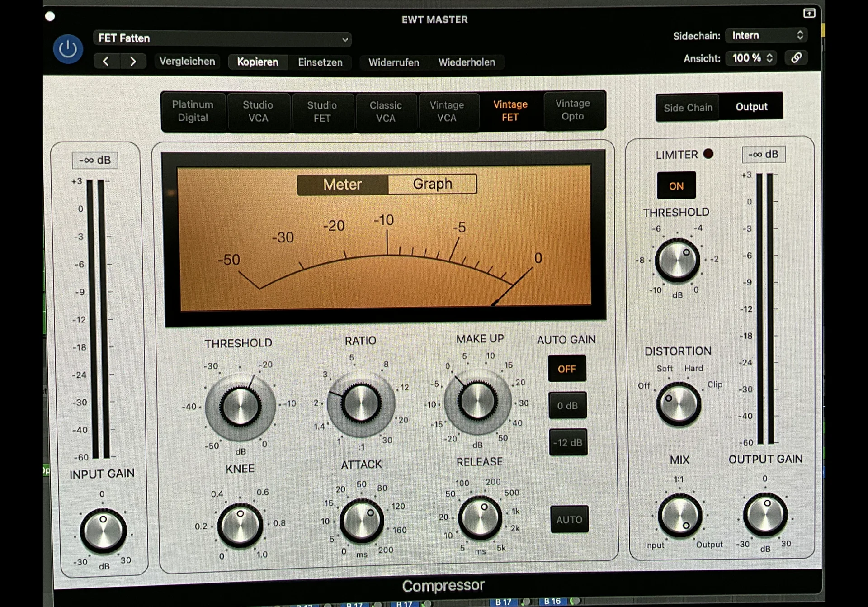Click the Ratio knob
868x607 pixels.
[360, 403]
